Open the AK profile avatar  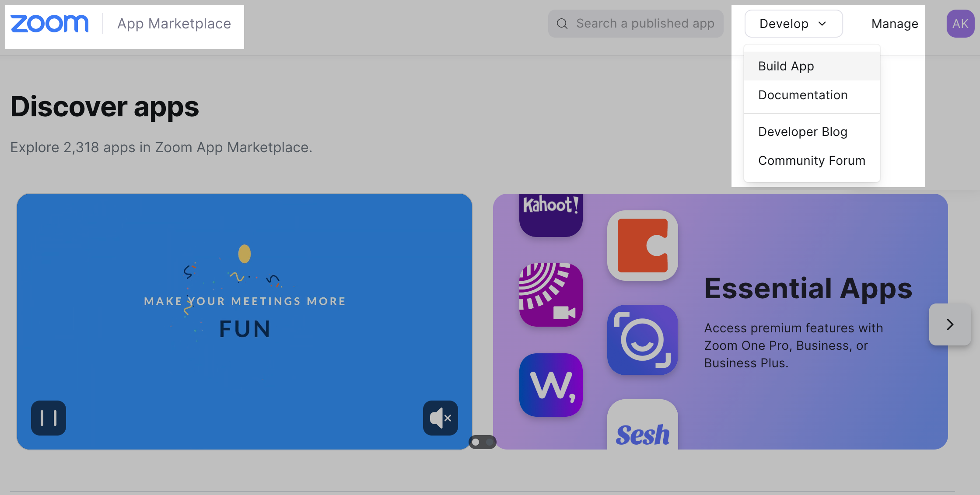point(960,24)
